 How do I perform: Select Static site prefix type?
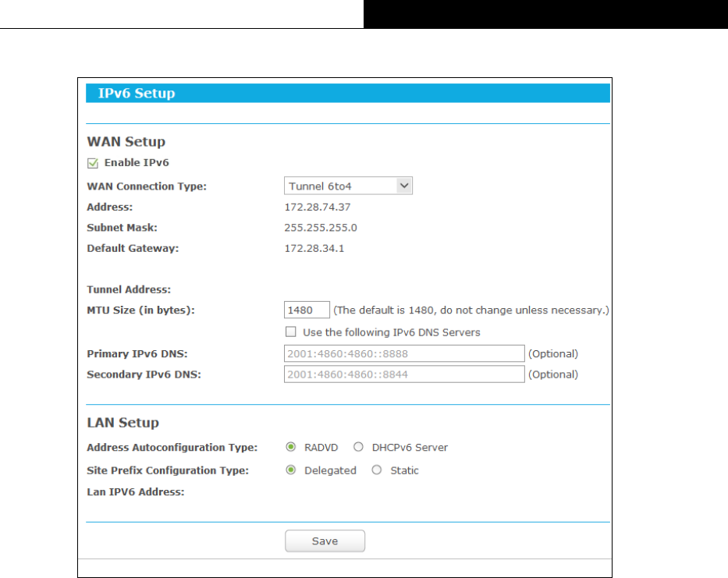[377, 470]
